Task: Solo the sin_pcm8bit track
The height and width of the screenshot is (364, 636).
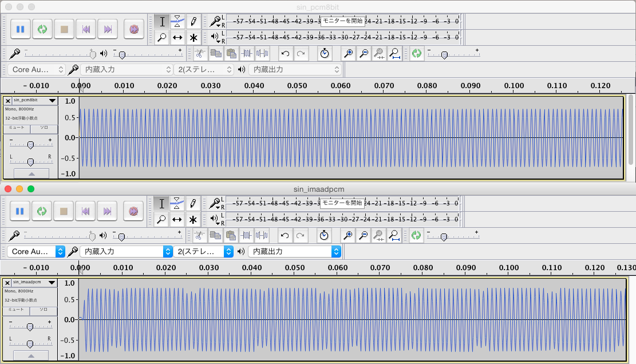Action: coord(44,128)
